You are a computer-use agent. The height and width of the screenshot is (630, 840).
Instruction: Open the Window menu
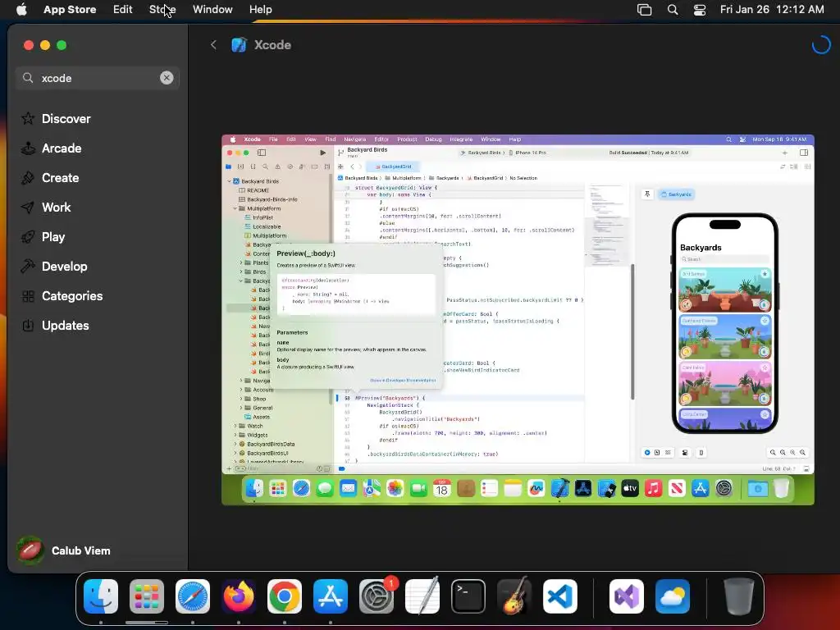[212, 9]
